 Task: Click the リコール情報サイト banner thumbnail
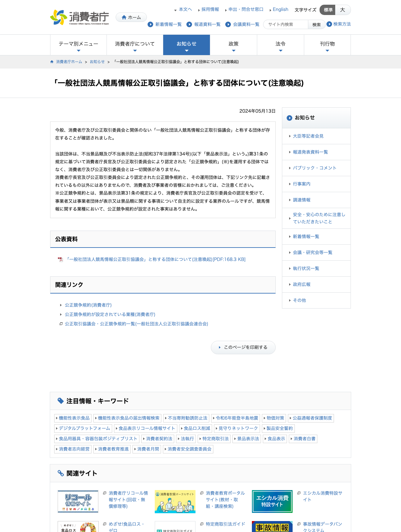click(78, 501)
